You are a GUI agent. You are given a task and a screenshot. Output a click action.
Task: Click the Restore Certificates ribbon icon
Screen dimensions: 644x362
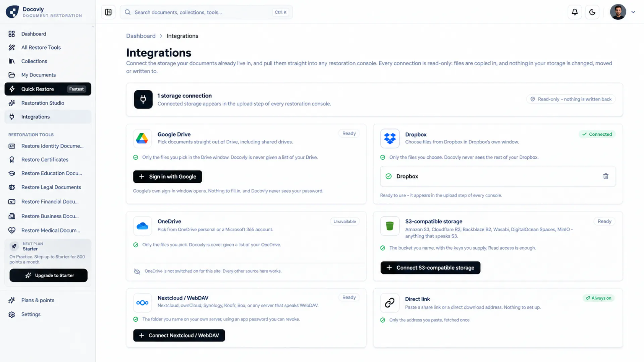click(x=12, y=160)
